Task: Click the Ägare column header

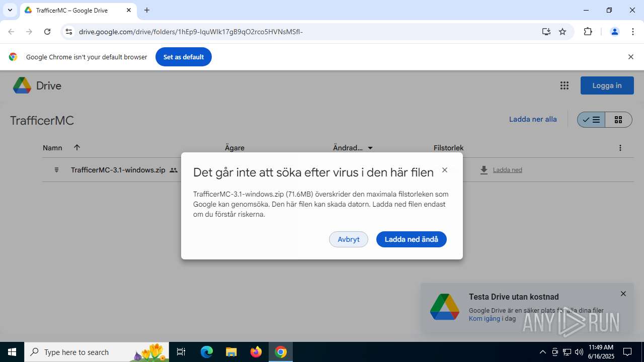Action: (234, 148)
